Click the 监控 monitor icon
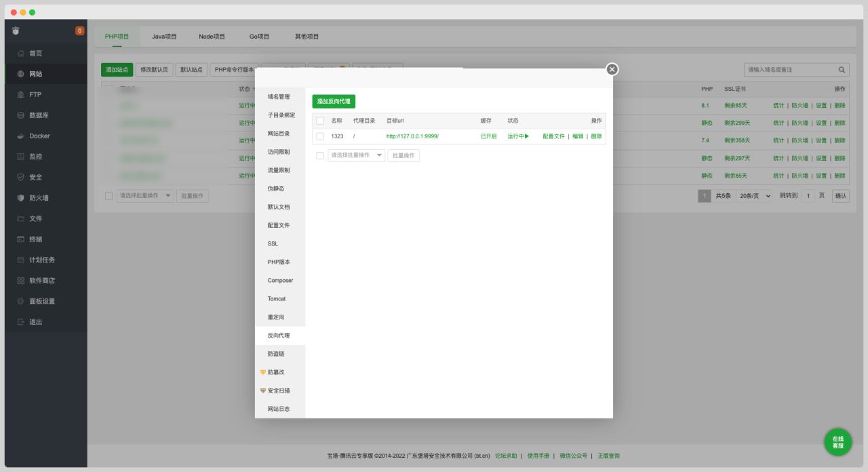This screenshot has height=472, width=868. tap(21, 157)
